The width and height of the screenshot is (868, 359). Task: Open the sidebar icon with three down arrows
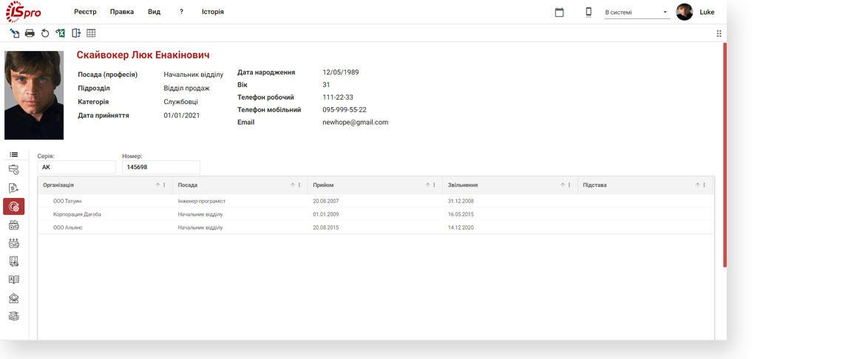pyautogui.click(x=14, y=243)
